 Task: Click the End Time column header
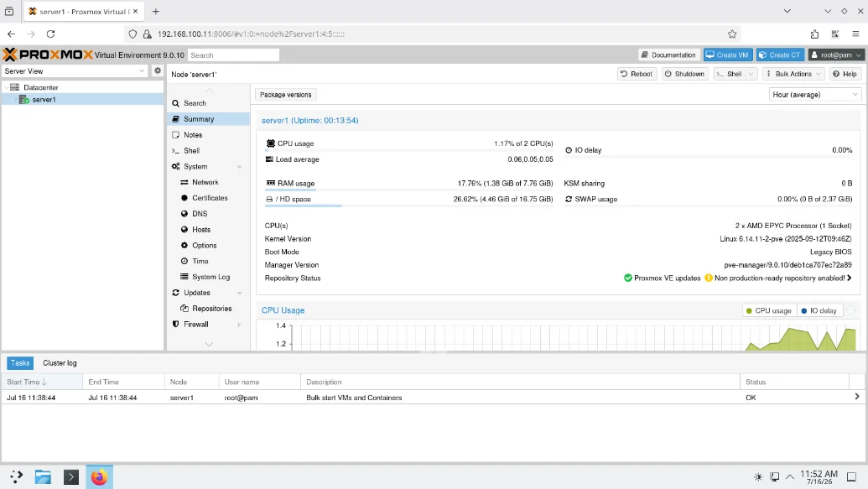click(123, 382)
